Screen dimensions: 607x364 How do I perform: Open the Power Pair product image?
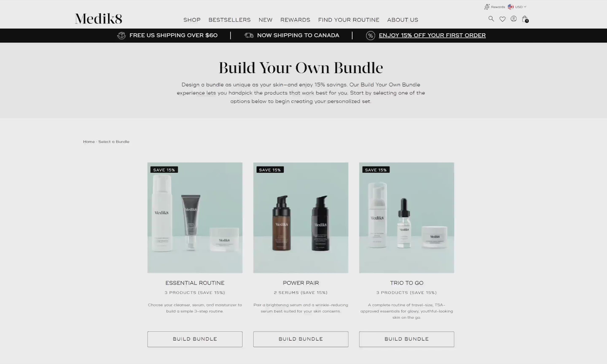(301, 218)
